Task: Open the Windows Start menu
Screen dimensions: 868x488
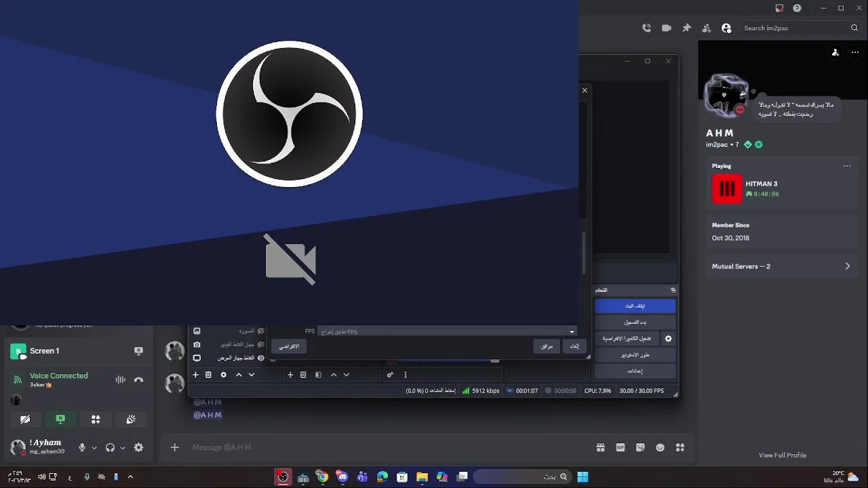Action: [x=583, y=477]
